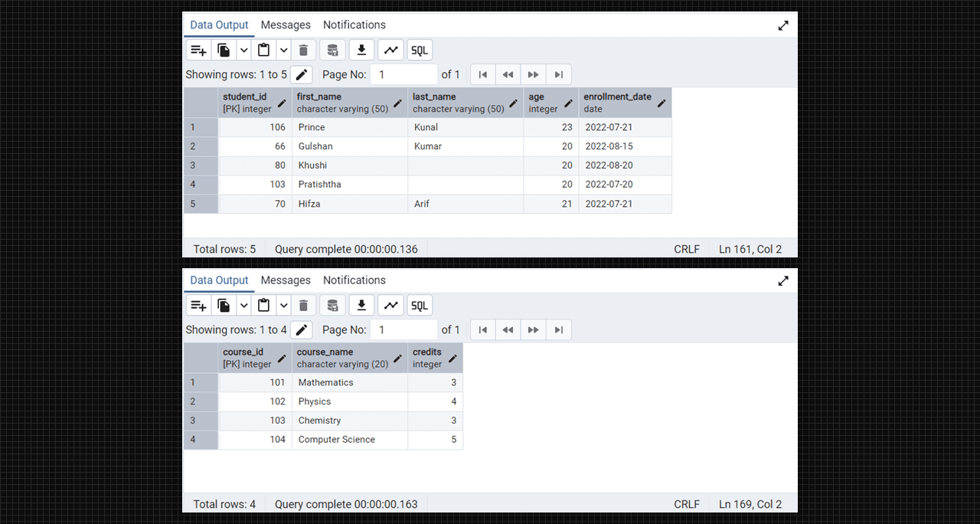Click the edit pencil on enrollment_date column header
Viewport: 980px width, 524px height.
pos(661,103)
